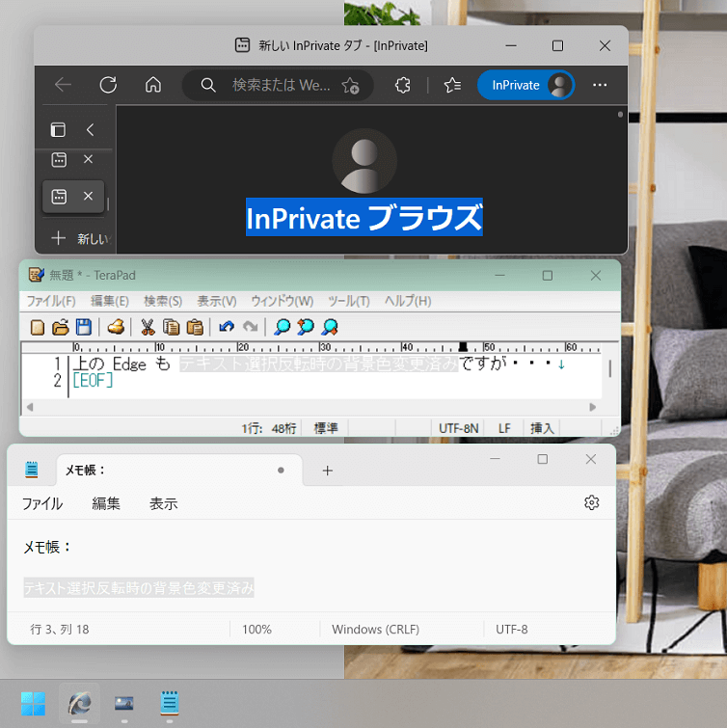727x728 pixels.
Task: Open the ヘルプ(H) menu in TeraPad
Action: pyautogui.click(x=408, y=301)
